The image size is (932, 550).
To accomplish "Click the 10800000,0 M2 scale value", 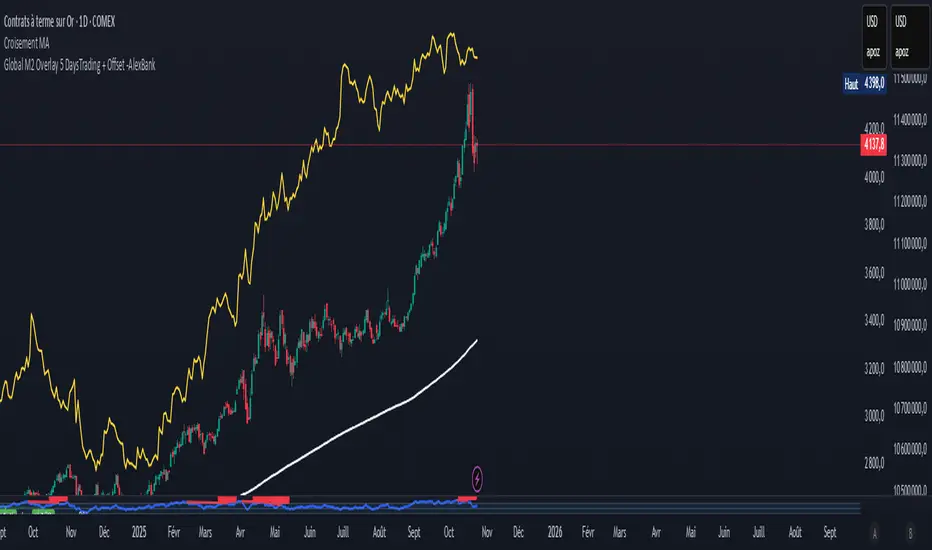I will pyautogui.click(x=910, y=367).
